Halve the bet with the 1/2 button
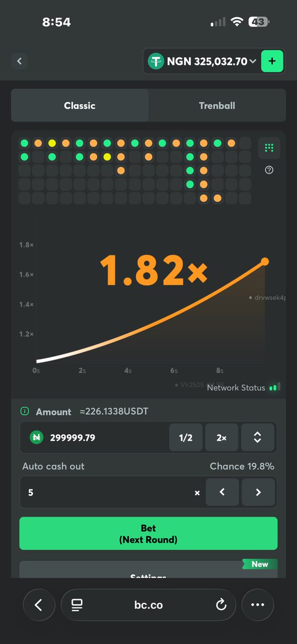 click(x=185, y=437)
